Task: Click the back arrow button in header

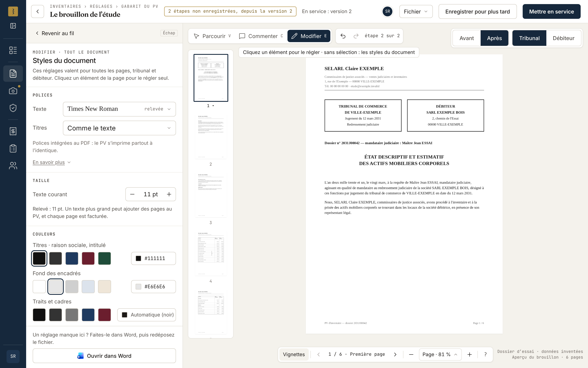Action: [x=37, y=11]
